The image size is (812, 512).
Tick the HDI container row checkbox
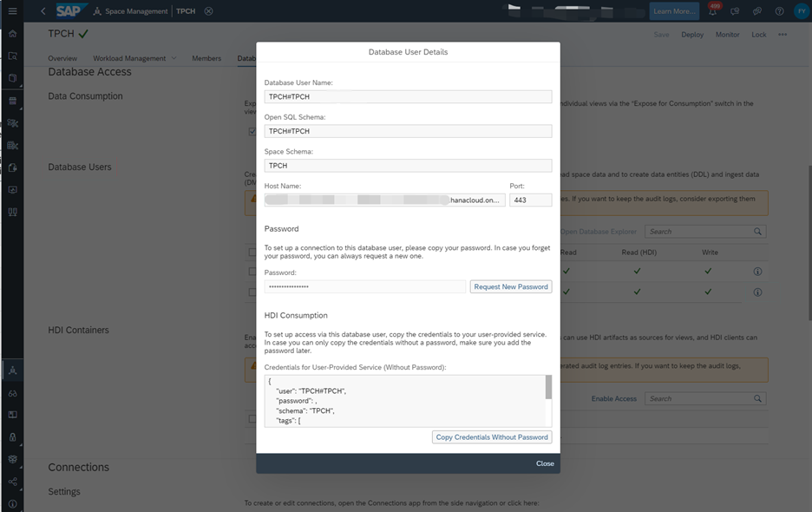click(x=252, y=418)
